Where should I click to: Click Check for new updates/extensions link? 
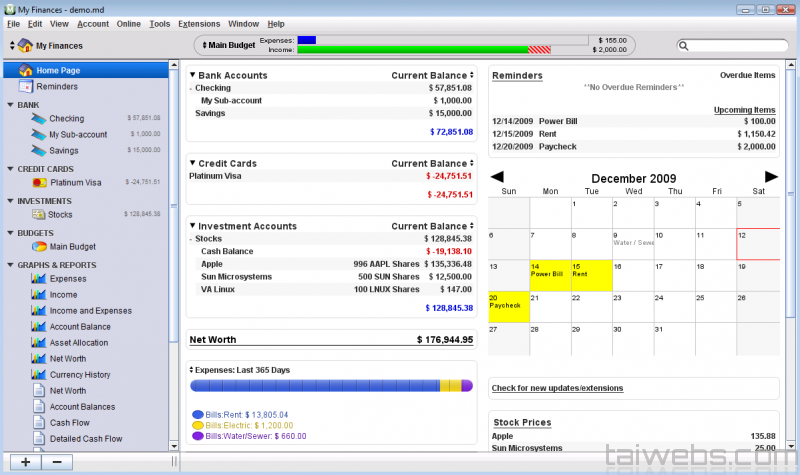(556, 388)
